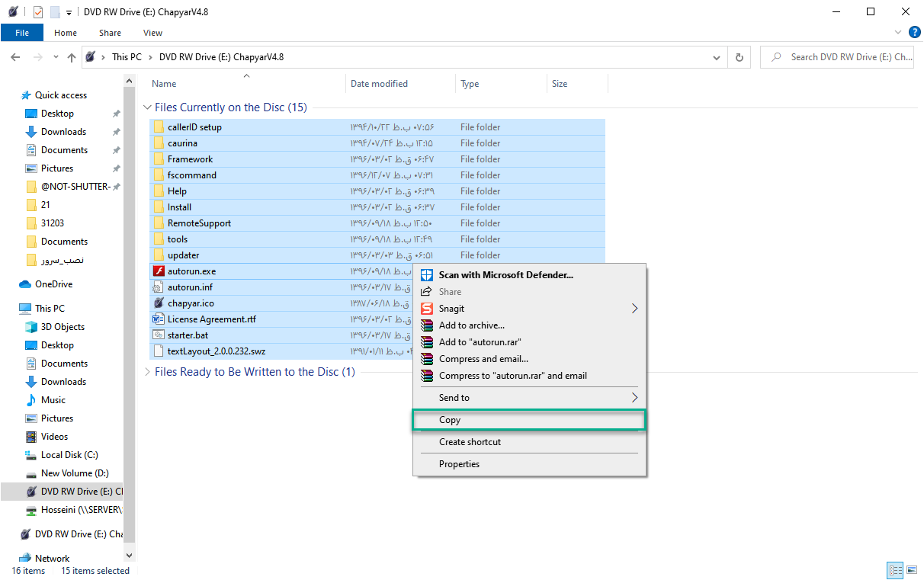
Task: Open the Snagit submenu arrow
Action: pyautogui.click(x=634, y=309)
